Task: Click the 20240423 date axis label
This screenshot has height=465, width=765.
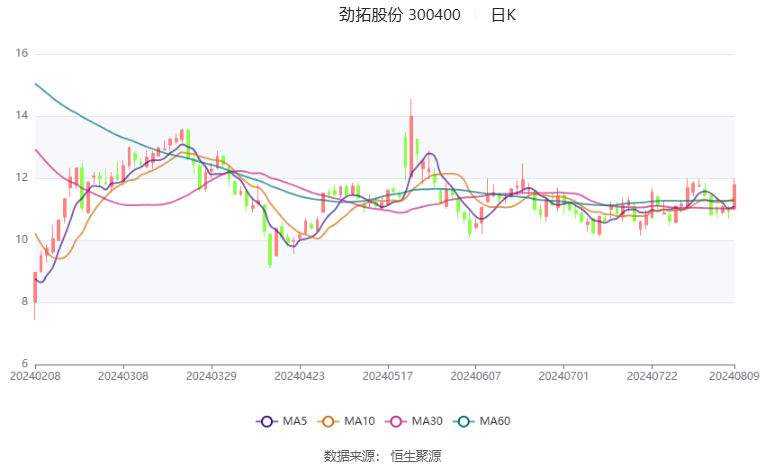Action: pyautogui.click(x=298, y=376)
